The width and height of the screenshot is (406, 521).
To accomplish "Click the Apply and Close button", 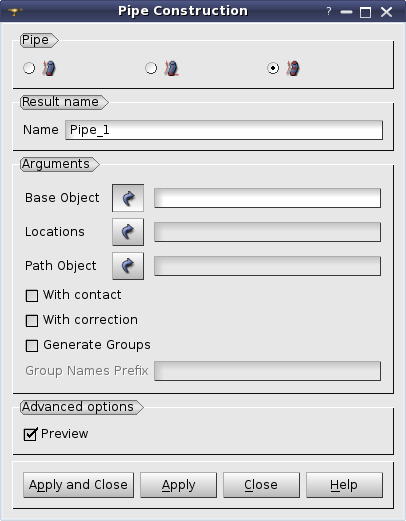I will 78,485.
